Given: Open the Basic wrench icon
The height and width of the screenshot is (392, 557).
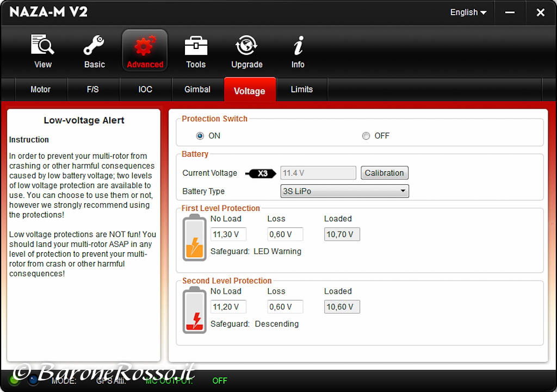Looking at the screenshot, I should [x=94, y=46].
